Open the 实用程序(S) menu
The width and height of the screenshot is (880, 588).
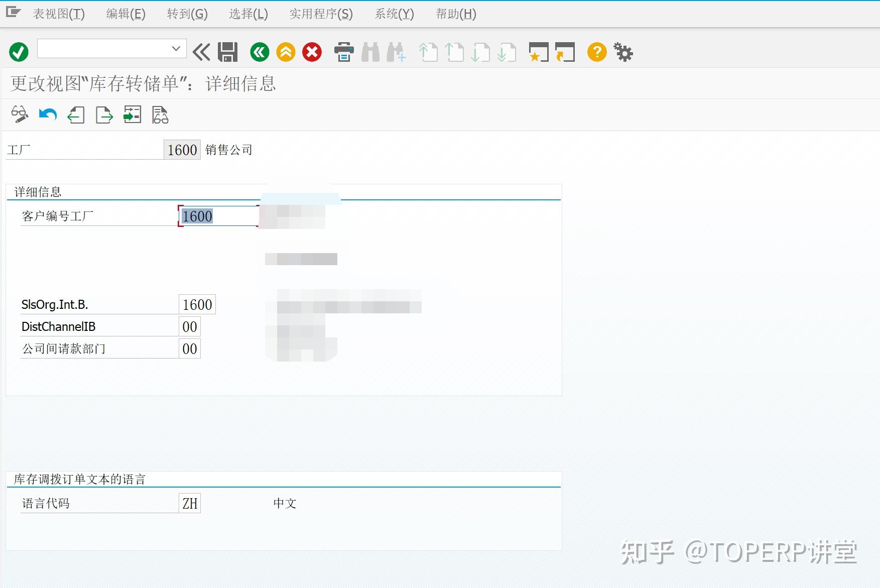320,14
